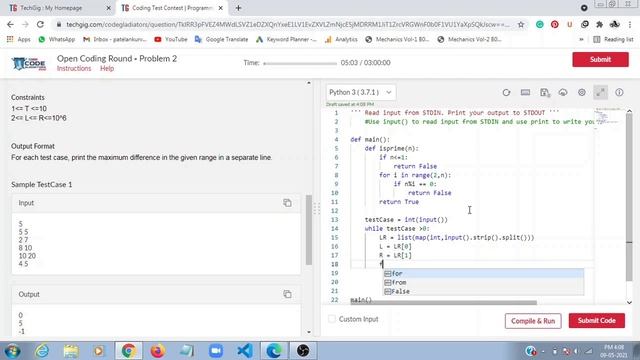640x360 pixels.
Task: Click the Code Gladiators logo
Action: [29, 63]
